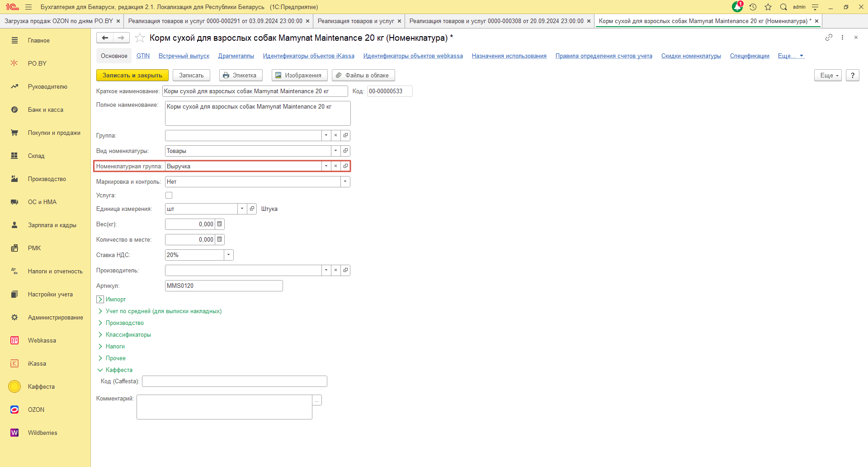Open the Драгметаллы navigation link

[236, 56]
